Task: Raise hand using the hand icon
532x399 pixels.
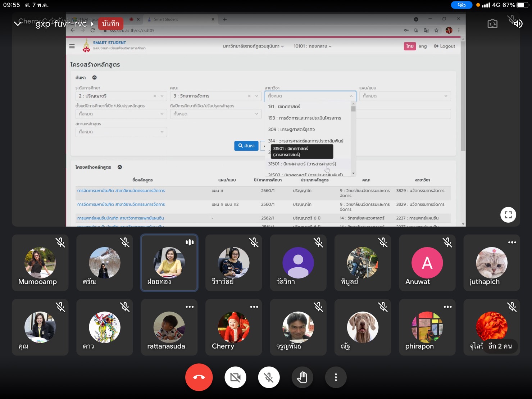Action: 302,377
